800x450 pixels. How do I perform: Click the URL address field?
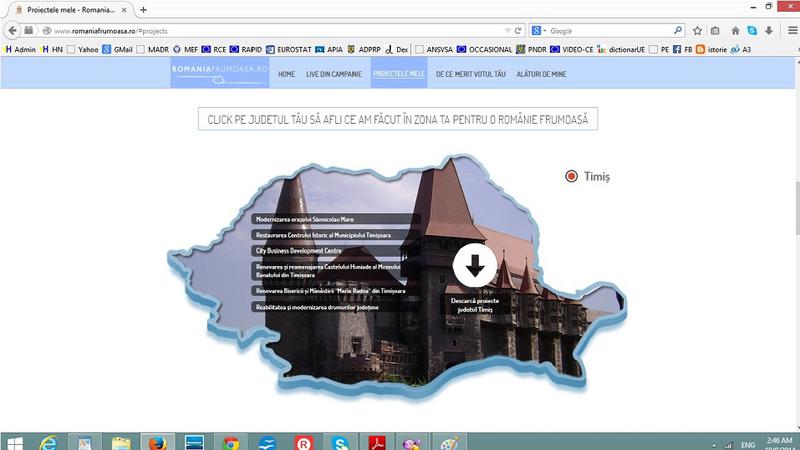(x=276, y=31)
